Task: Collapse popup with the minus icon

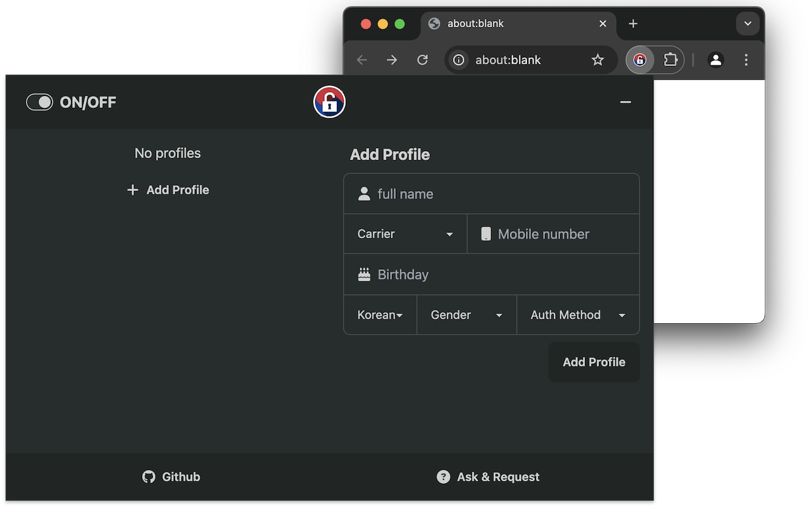Action: click(x=625, y=102)
